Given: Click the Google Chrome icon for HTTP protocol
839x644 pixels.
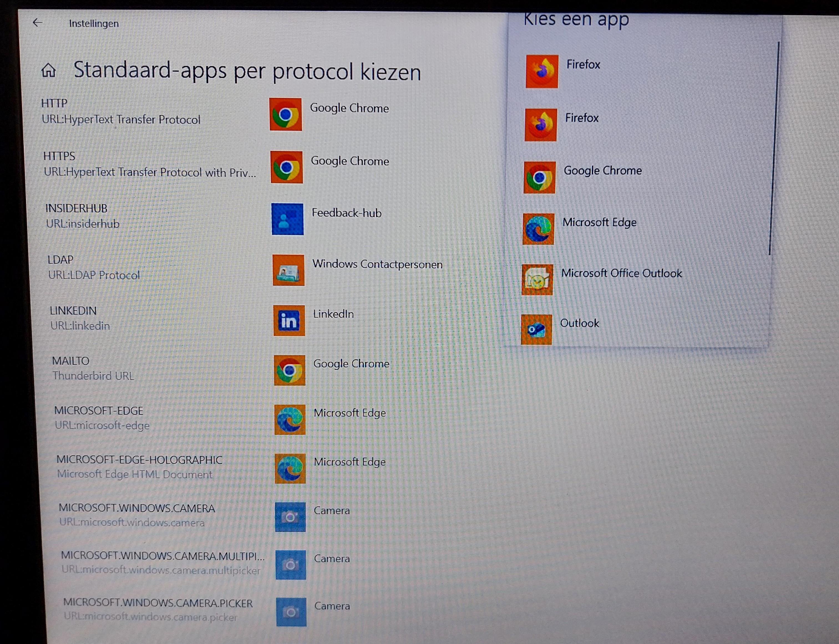Looking at the screenshot, I should 285,114.
